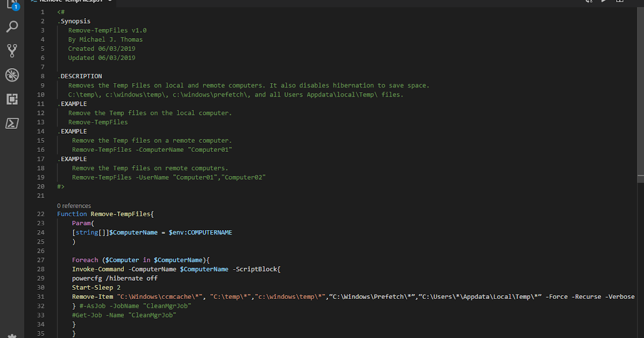Screen dimensions: 644x338
Task: Click the '0 references' code lens
Action: tap(74, 205)
